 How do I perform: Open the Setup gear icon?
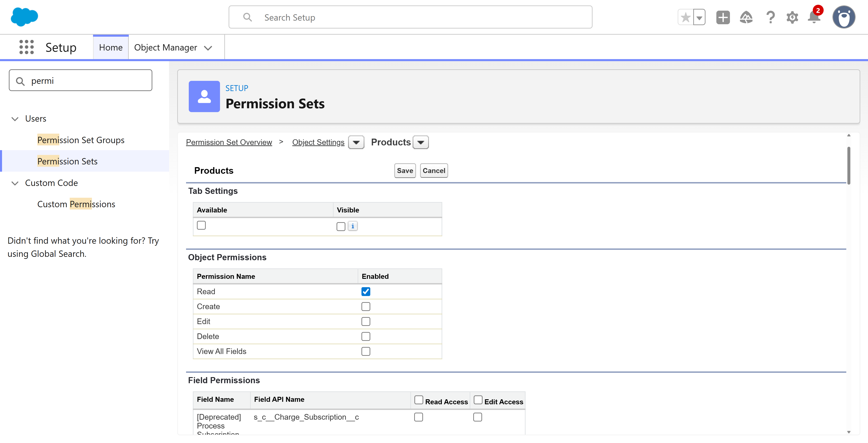tap(792, 17)
